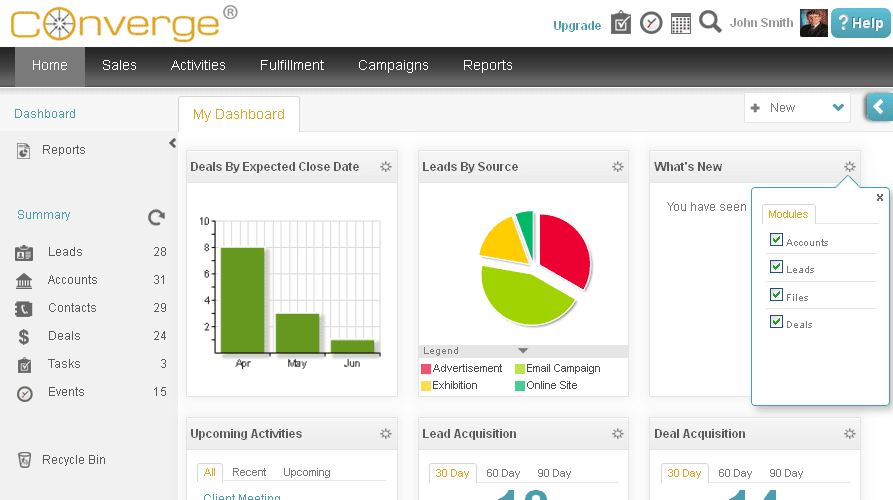
Task: Open gear settings for Deals By Expected Close Date
Action: (386, 167)
